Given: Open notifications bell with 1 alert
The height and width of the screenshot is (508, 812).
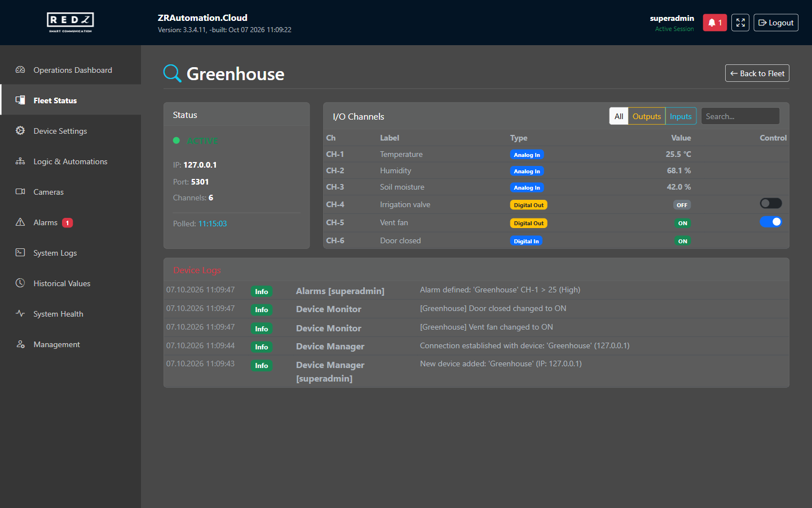Looking at the screenshot, I should [714, 23].
